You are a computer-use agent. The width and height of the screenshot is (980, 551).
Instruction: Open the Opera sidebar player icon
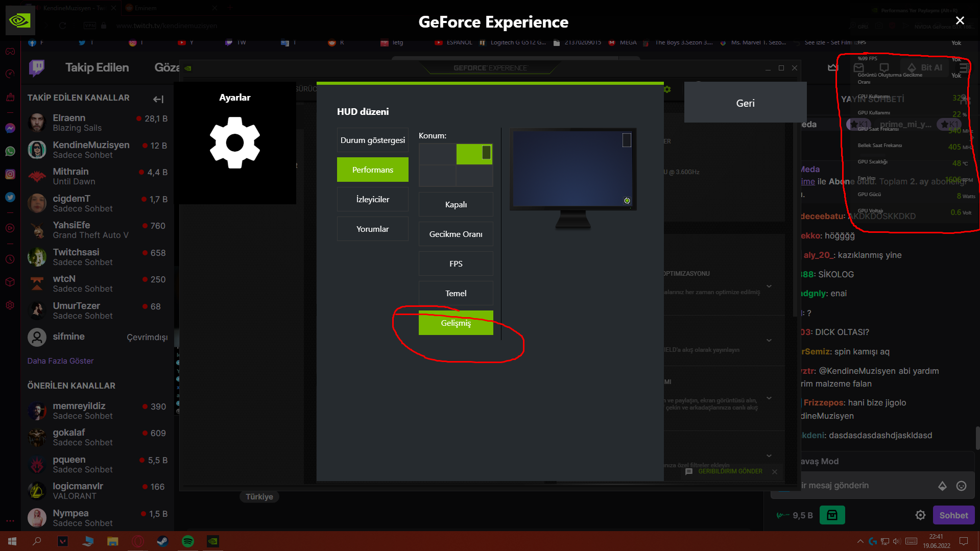click(10, 228)
